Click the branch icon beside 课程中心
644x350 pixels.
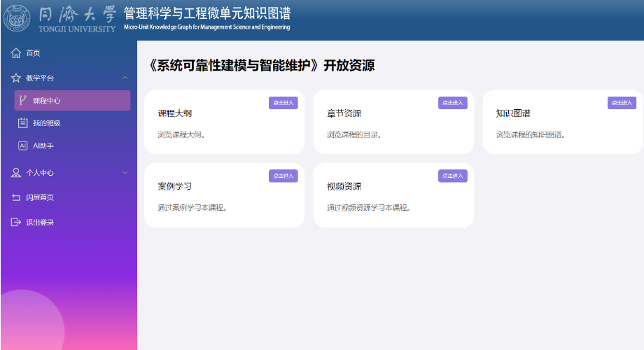(x=22, y=100)
